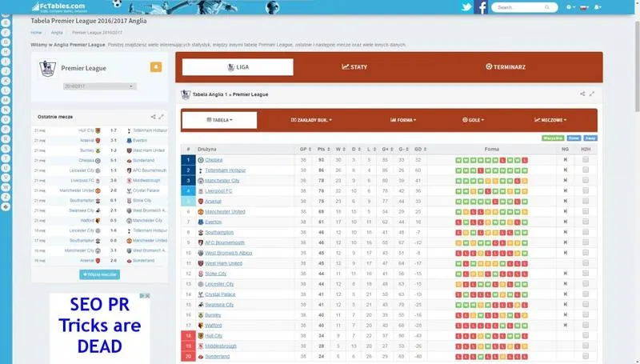Tick the H2H checkbox for Chelsea

[586, 159]
